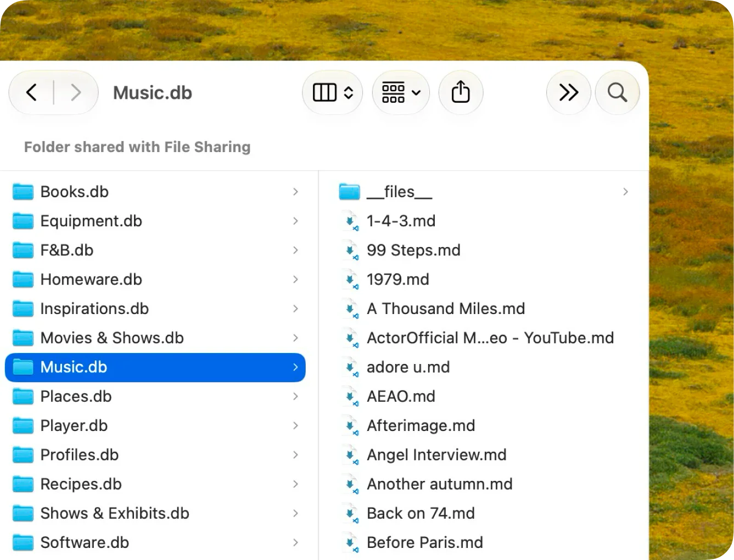
Task: Click the Angel Interview.md file icon
Action: pos(350,455)
